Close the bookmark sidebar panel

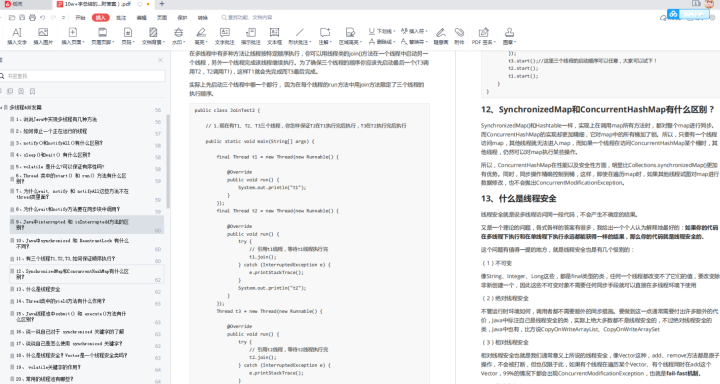(160, 60)
